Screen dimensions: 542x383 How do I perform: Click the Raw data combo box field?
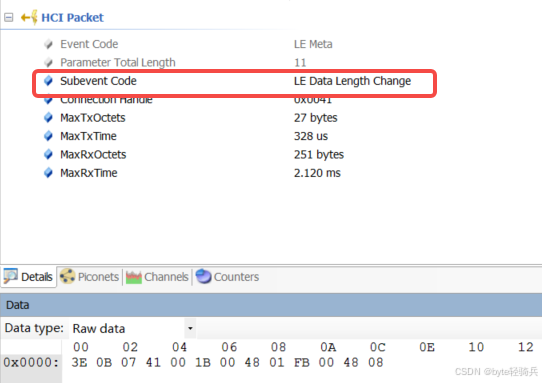132,328
